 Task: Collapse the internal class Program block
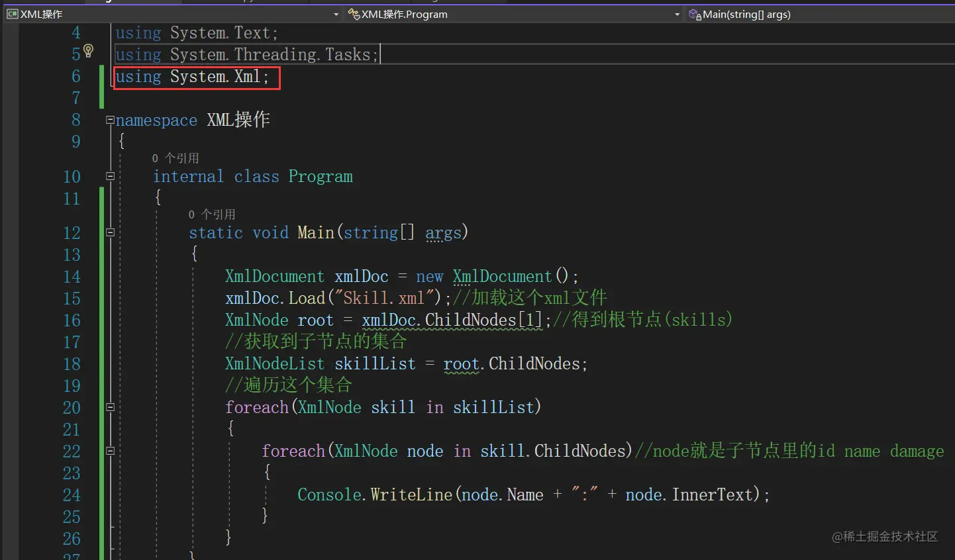[x=110, y=176]
